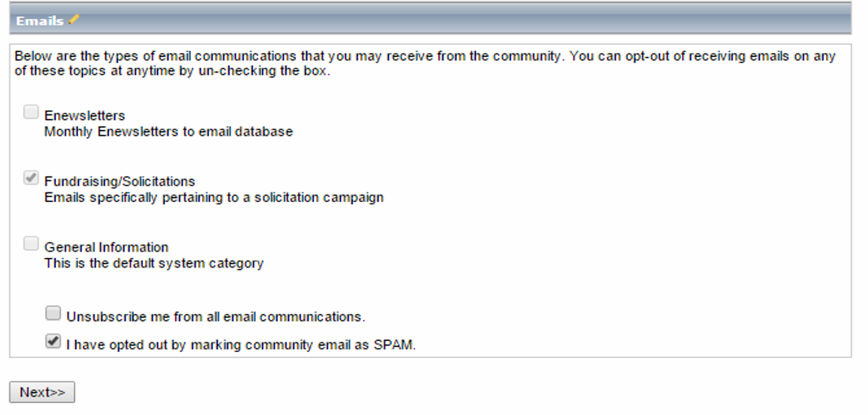Check Unsubscribe me from all email communications box

53,314
